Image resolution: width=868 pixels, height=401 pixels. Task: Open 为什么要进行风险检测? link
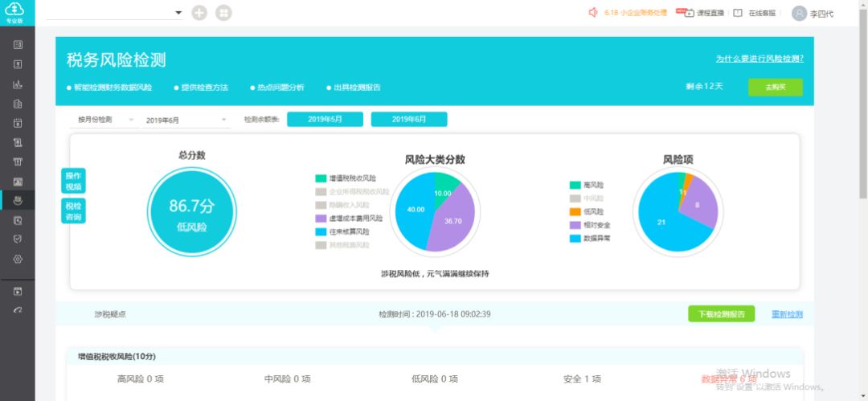tap(759, 58)
